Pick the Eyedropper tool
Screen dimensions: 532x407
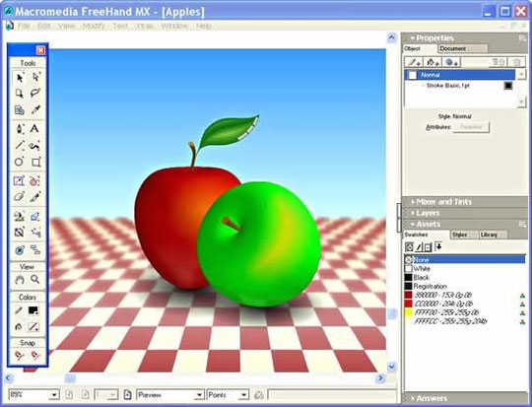coord(35,109)
